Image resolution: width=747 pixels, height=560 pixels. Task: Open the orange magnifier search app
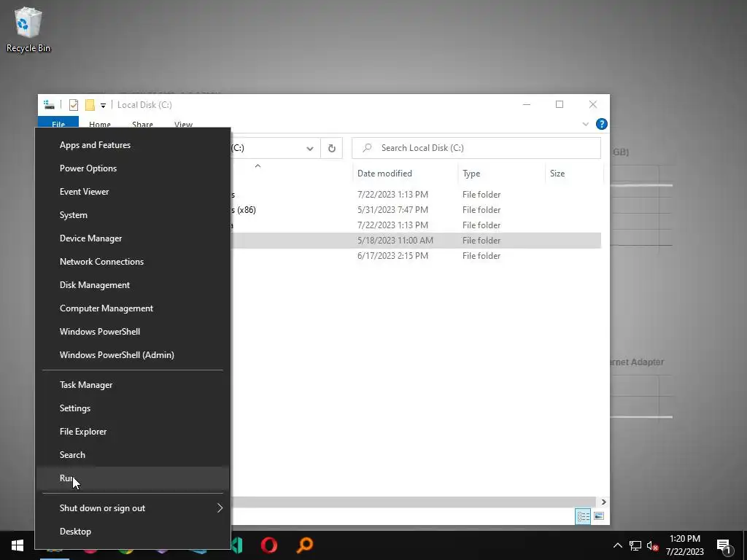(x=305, y=545)
